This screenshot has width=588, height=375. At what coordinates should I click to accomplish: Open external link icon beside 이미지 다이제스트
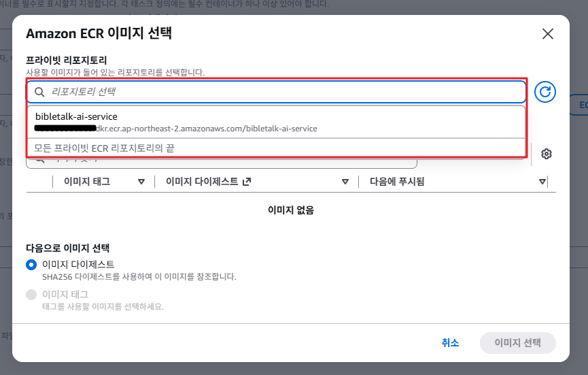(246, 182)
